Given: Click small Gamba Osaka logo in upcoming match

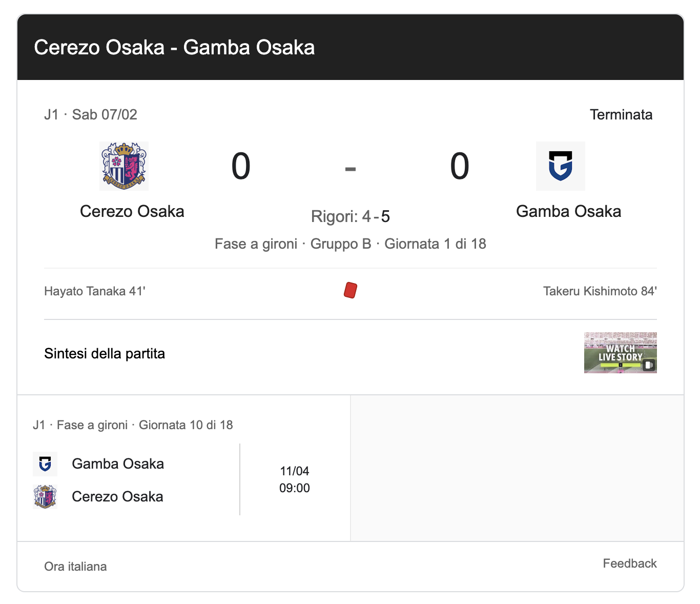Looking at the screenshot, I should pos(45,464).
